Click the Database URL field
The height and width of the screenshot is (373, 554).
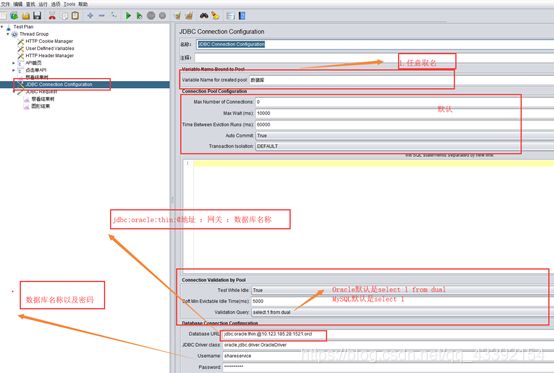click(388, 334)
